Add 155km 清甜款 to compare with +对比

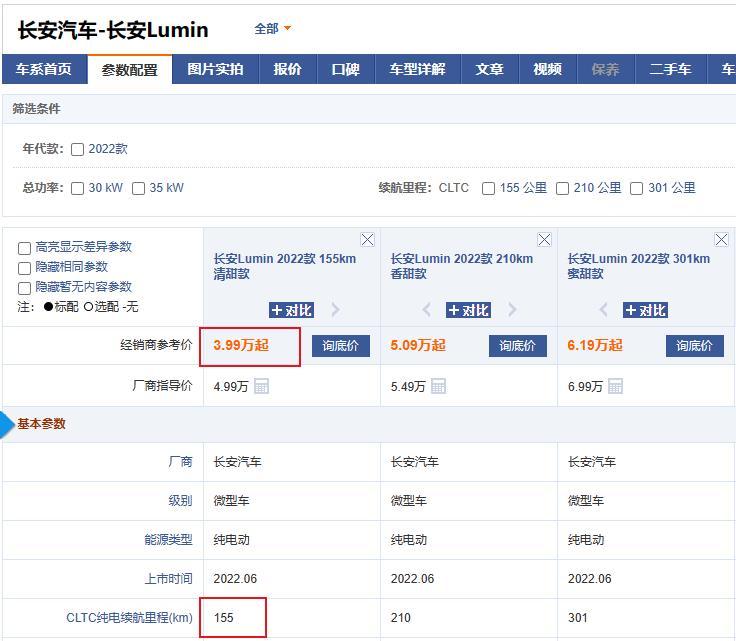(x=291, y=310)
